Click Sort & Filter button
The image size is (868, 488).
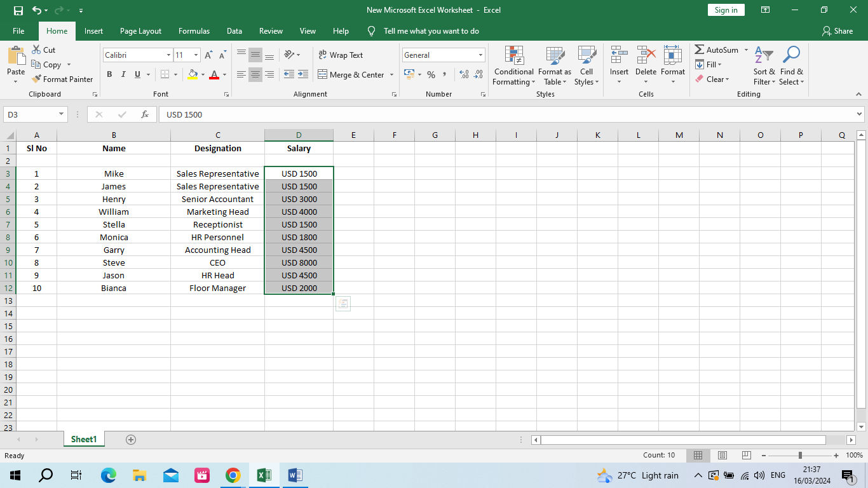pyautogui.click(x=764, y=65)
